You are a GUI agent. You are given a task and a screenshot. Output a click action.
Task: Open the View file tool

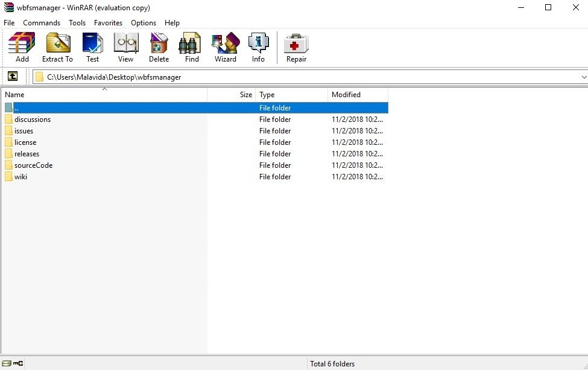click(x=126, y=42)
